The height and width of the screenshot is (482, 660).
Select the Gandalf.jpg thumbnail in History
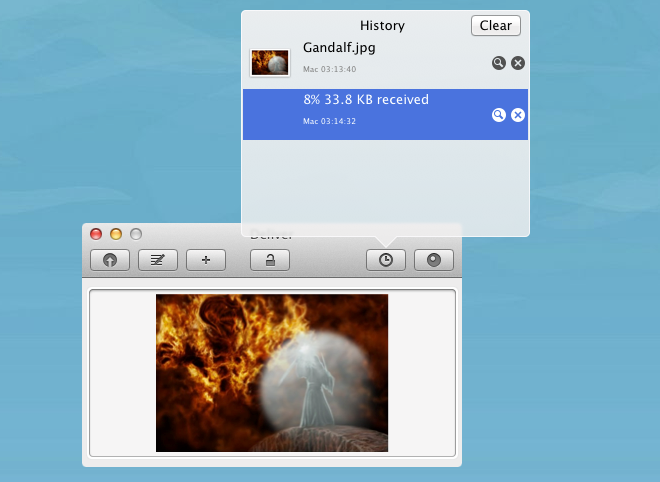(x=270, y=63)
